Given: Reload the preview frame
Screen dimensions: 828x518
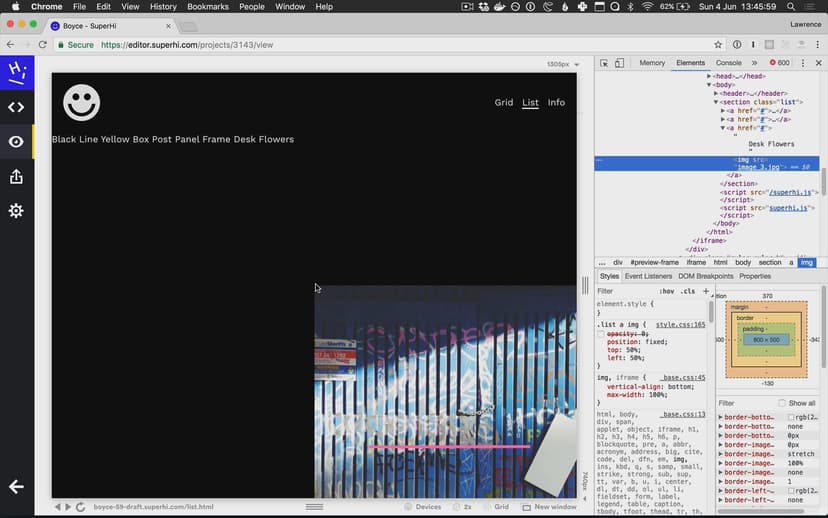Looking at the screenshot, I should [x=80, y=507].
